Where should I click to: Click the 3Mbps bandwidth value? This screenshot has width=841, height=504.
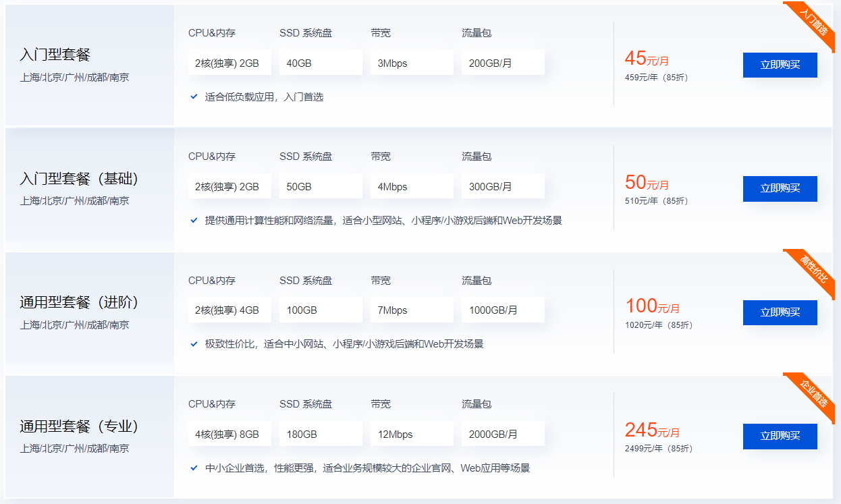(412, 63)
